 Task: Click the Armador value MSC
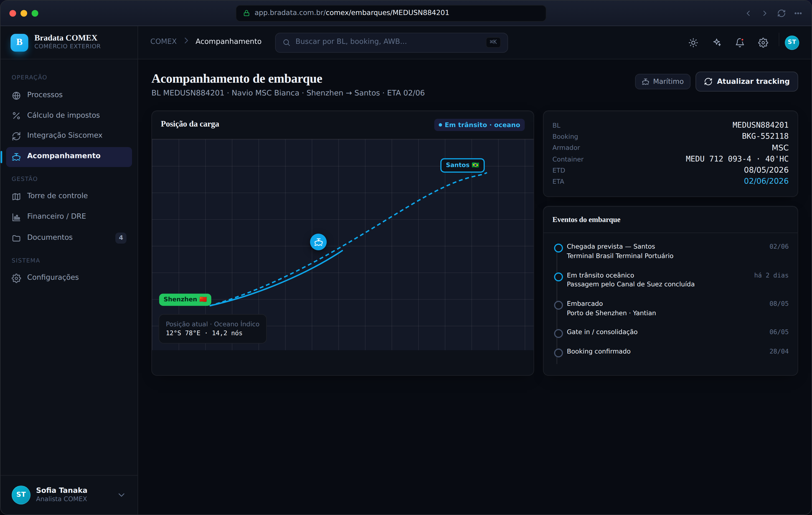[780, 148]
